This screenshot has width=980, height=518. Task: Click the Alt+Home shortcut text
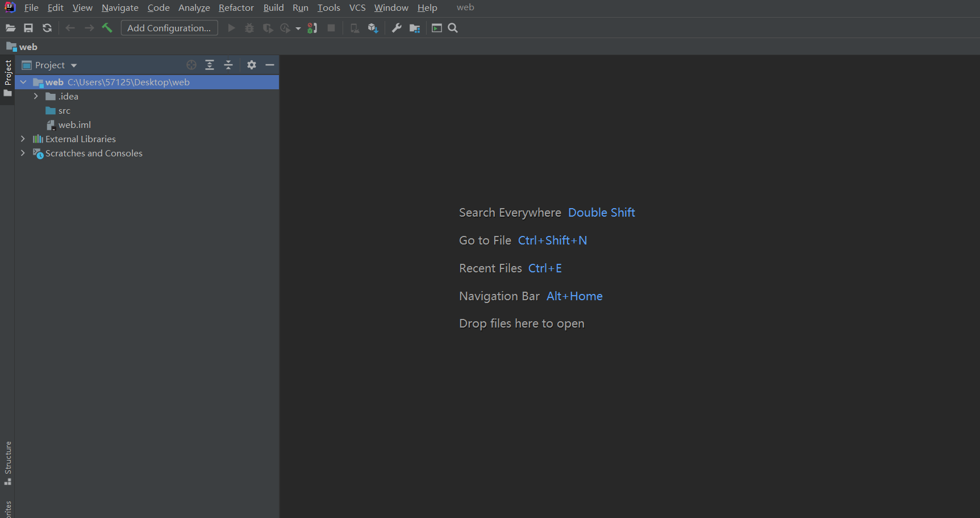(574, 296)
